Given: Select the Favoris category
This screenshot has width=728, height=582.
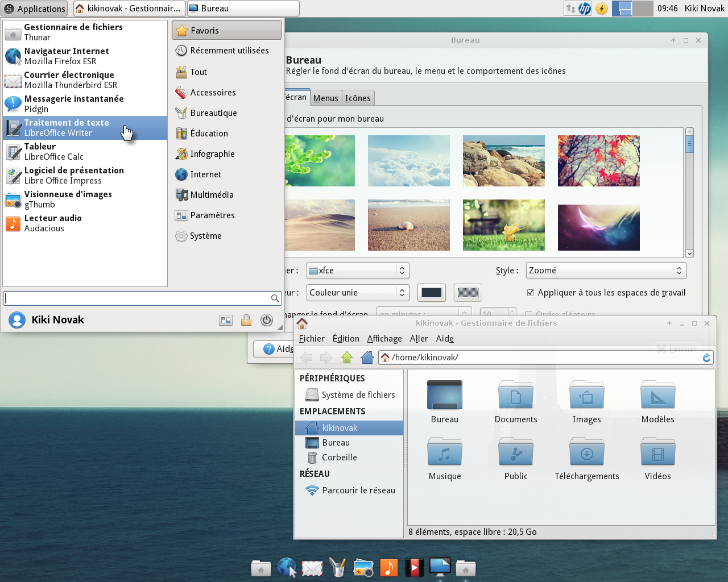Looking at the screenshot, I should (227, 31).
